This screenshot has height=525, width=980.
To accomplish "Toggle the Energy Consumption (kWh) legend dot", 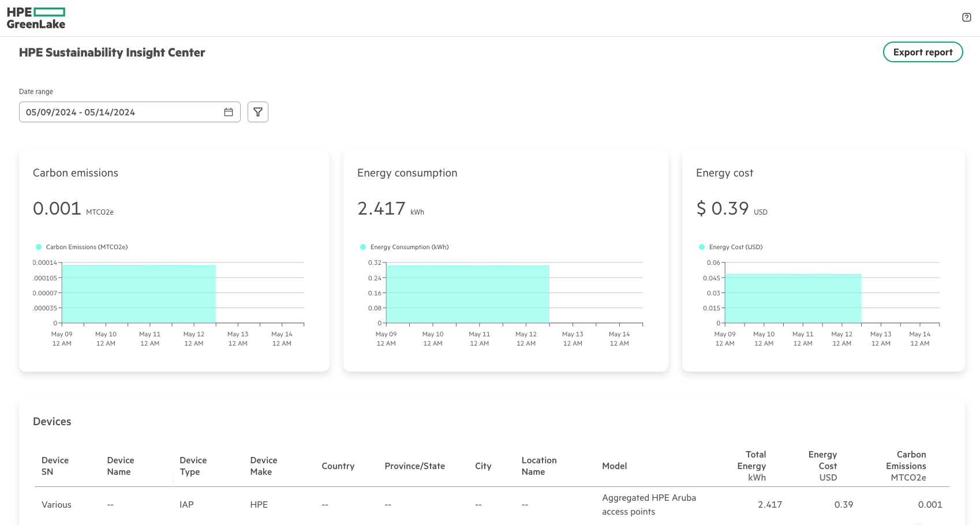I will click(x=363, y=247).
